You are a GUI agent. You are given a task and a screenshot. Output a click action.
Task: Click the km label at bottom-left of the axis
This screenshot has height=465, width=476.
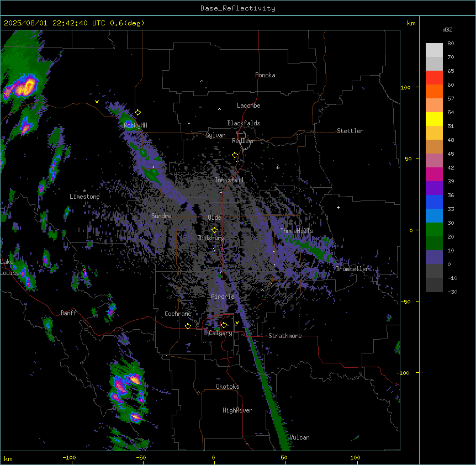pos(8,458)
